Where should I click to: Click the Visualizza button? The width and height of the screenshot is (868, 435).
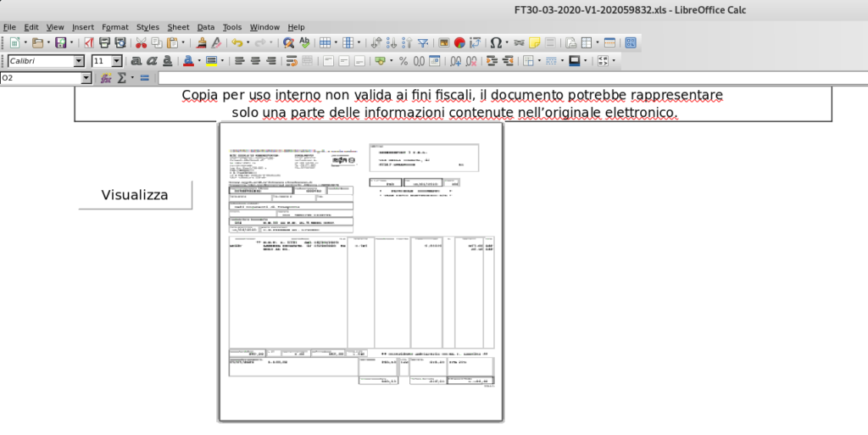[x=135, y=195]
